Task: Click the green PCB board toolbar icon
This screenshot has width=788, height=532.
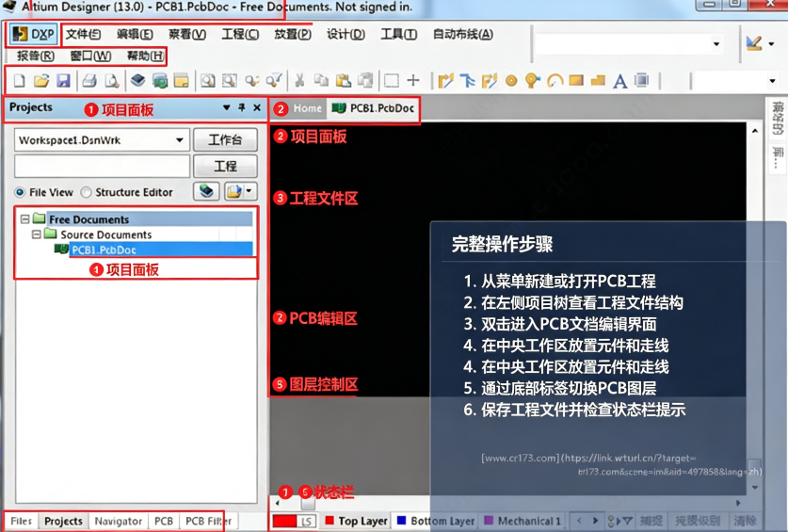Action: click(160, 80)
